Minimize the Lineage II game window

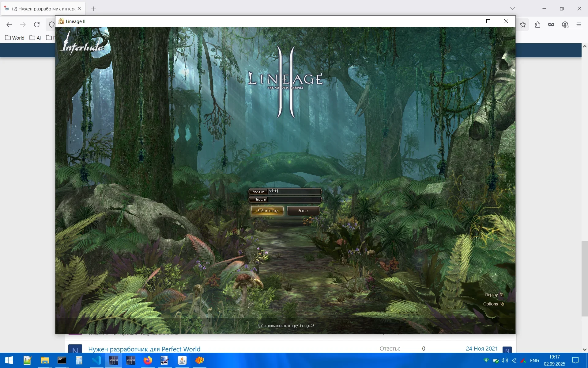click(x=470, y=21)
